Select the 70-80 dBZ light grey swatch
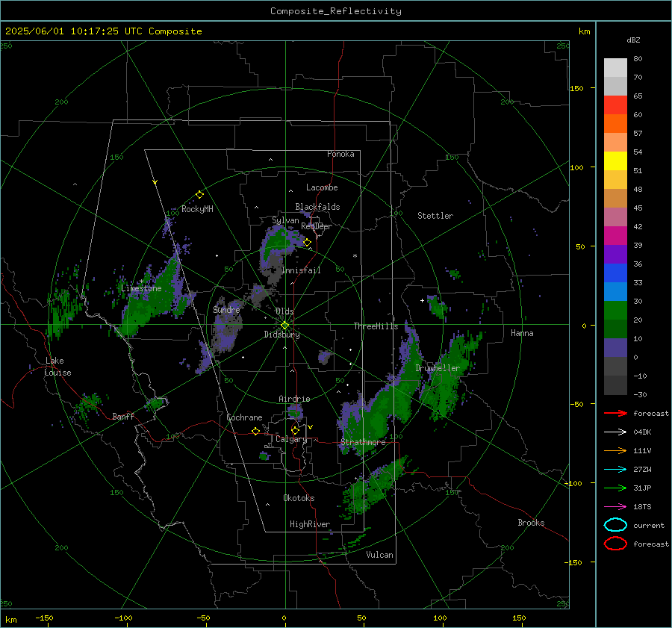This screenshot has width=672, height=628. pyautogui.click(x=615, y=68)
